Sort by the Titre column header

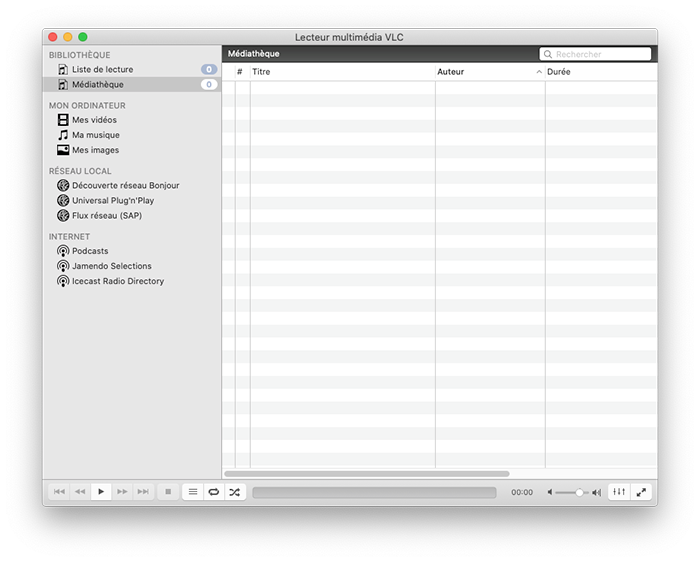point(342,72)
